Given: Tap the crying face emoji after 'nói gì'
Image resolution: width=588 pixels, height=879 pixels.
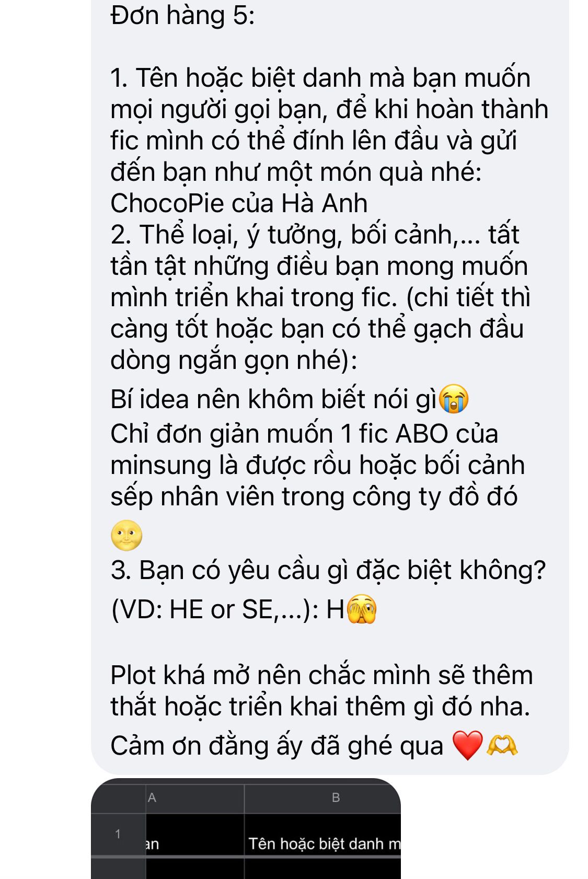Looking at the screenshot, I should (x=453, y=399).
